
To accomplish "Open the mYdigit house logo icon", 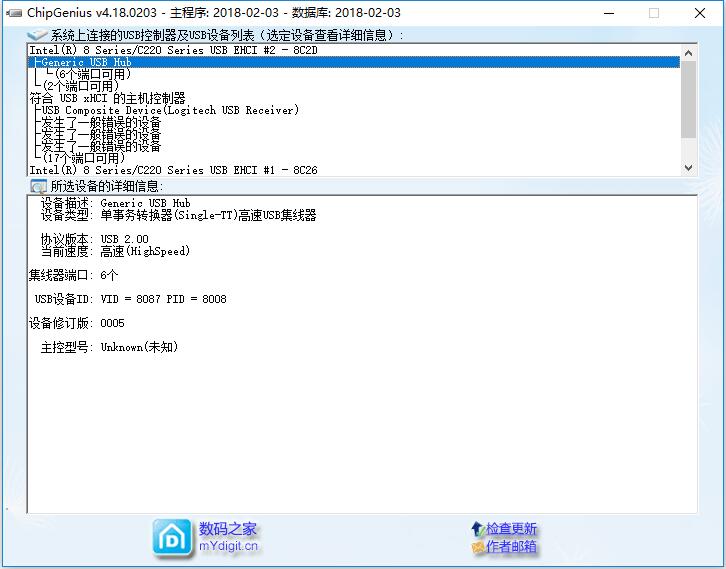I will [172, 538].
